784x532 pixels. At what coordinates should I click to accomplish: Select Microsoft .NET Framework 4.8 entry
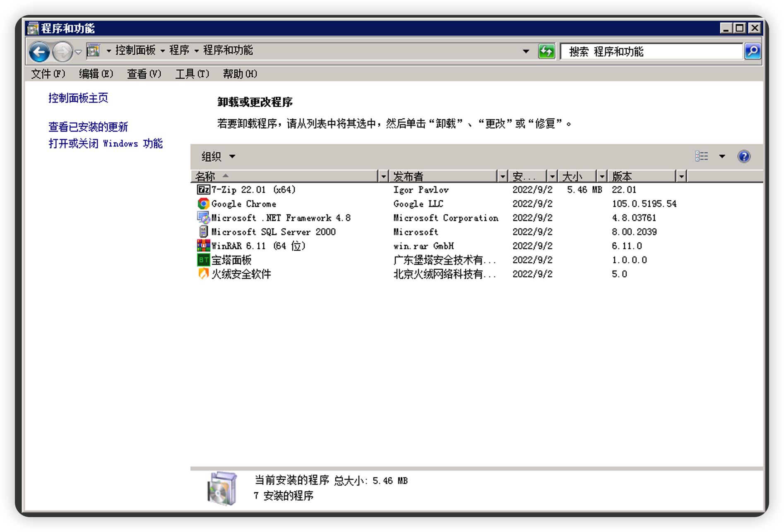[x=281, y=218]
